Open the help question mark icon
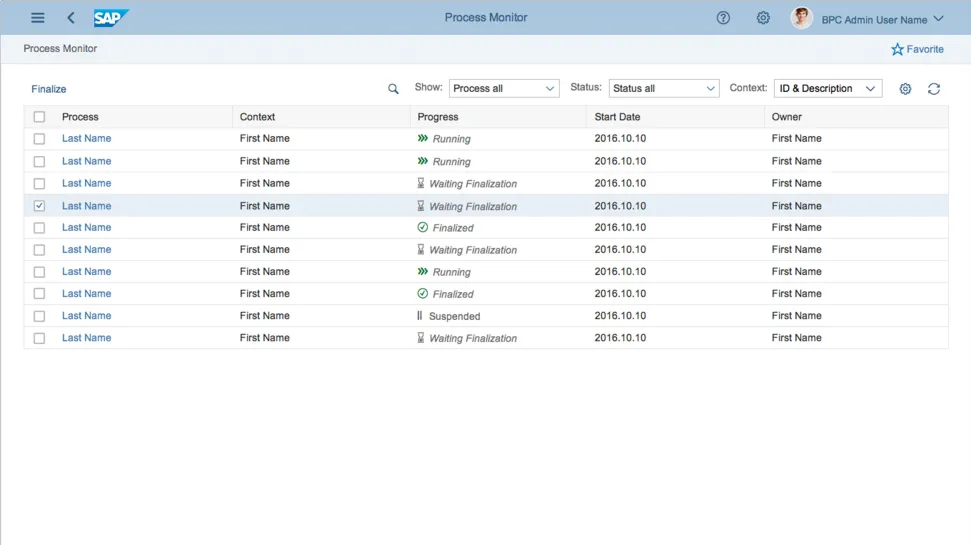Screen dimensions: 971x545 (x=723, y=18)
